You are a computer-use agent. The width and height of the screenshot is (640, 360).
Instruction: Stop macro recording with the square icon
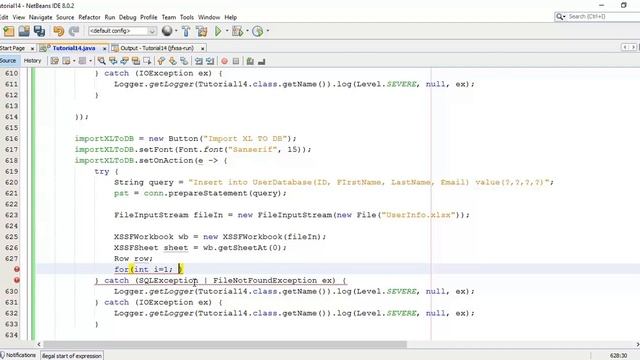[x=236, y=61]
